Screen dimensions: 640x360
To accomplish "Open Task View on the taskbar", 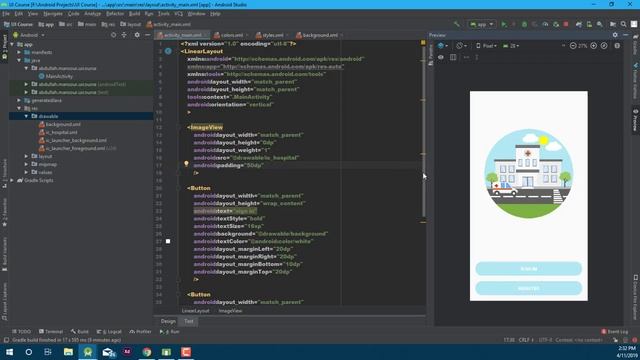I will click(x=48, y=352).
